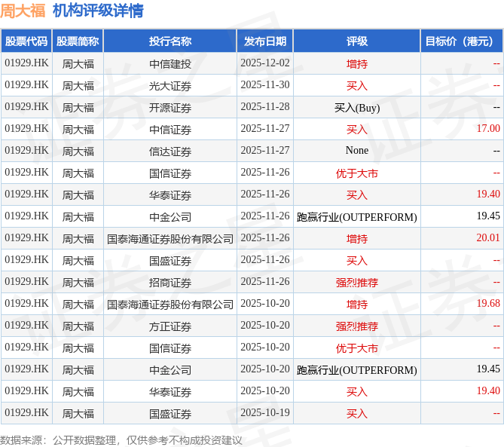
Task: Click the 股票代码 column header
Action: coord(26,41)
